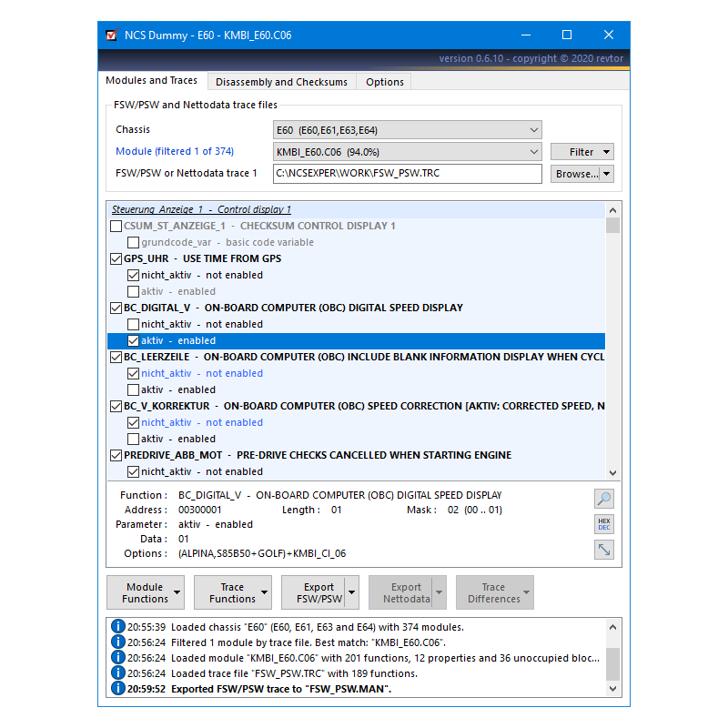This screenshot has height=728, width=728.
Task: Click Export FSW/PSW button
Action: [x=314, y=592]
